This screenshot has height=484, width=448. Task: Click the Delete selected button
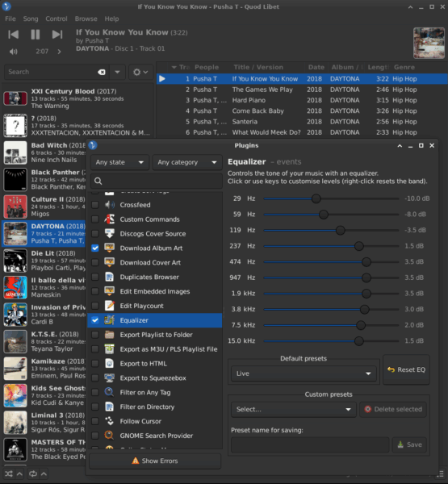coord(393,409)
